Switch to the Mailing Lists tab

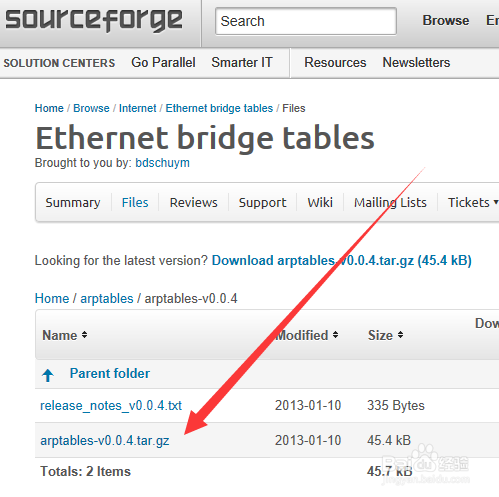(390, 202)
